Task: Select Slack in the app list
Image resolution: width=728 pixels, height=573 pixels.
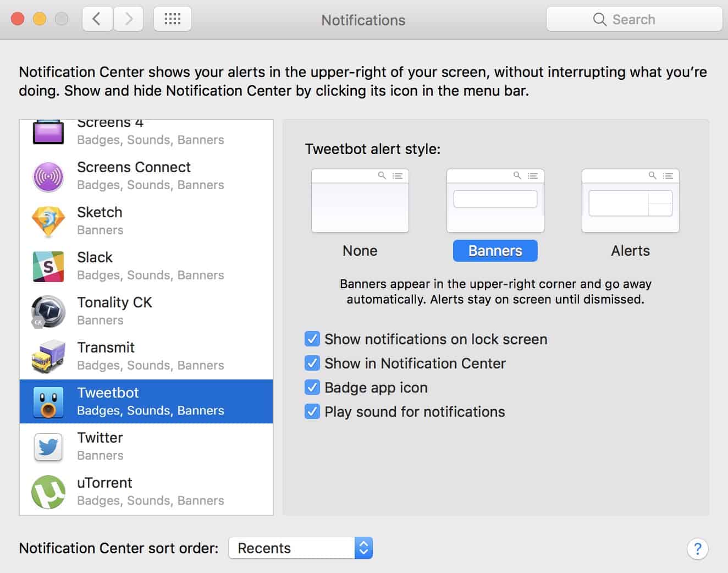Action: (146, 267)
